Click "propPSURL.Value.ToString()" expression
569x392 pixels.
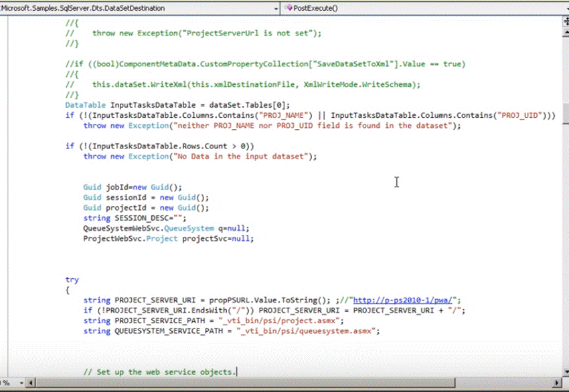click(268, 300)
